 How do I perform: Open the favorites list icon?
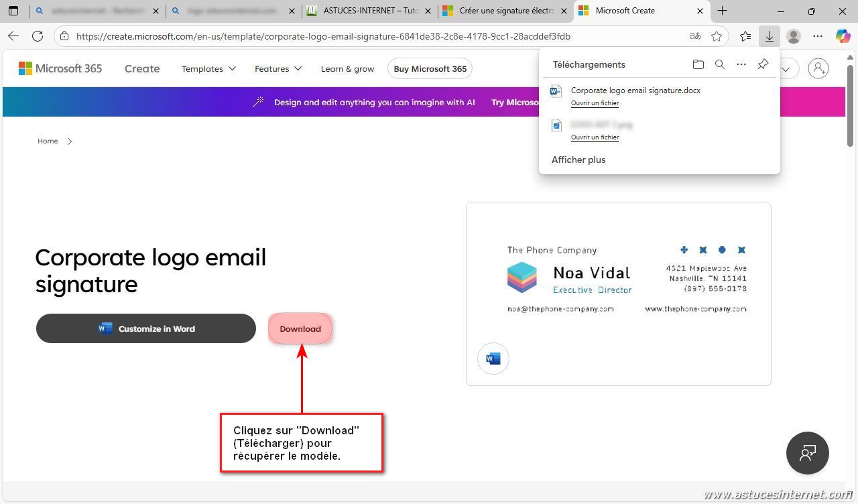pos(745,36)
